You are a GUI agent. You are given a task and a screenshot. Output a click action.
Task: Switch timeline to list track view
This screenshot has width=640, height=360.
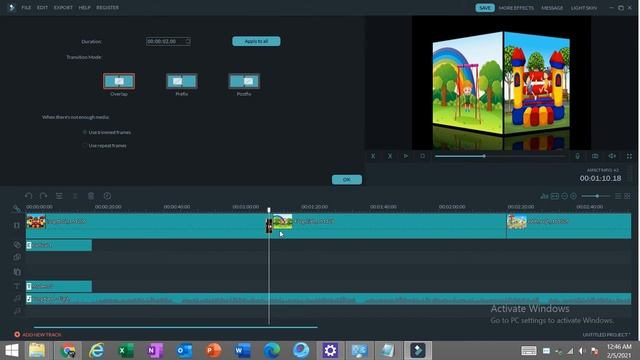618,196
